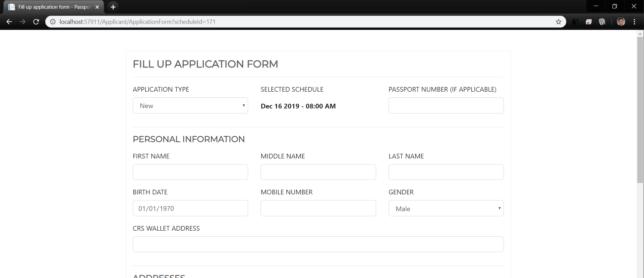Click the vertical scrollbar thumb
Screen dimensions: 644x278
coord(640,110)
